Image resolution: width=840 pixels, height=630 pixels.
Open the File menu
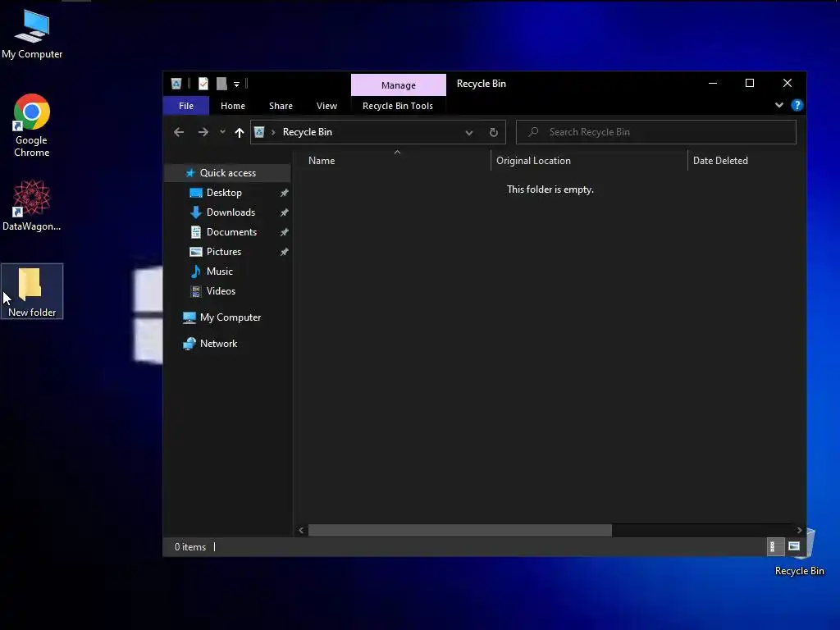click(x=186, y=106)
